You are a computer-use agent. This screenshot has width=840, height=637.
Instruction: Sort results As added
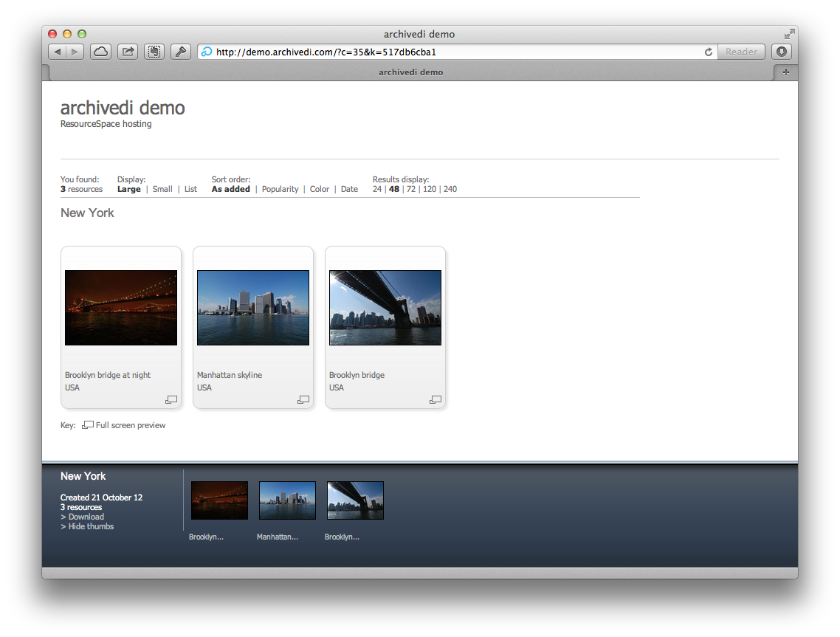coord(231,189)
